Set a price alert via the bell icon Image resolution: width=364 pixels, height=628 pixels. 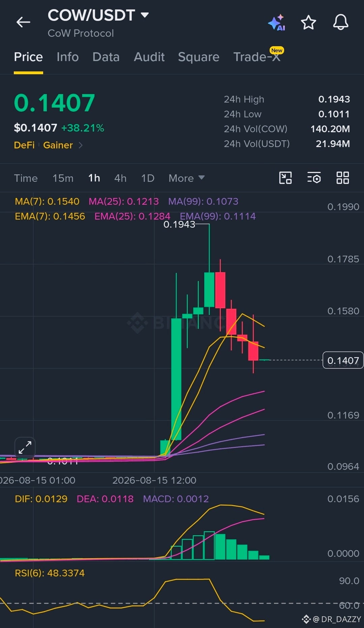340,22
